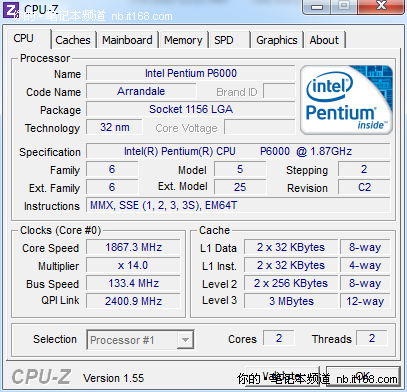
Task: Click the Multiplier value x 14.0
Action: coord(133,265)
